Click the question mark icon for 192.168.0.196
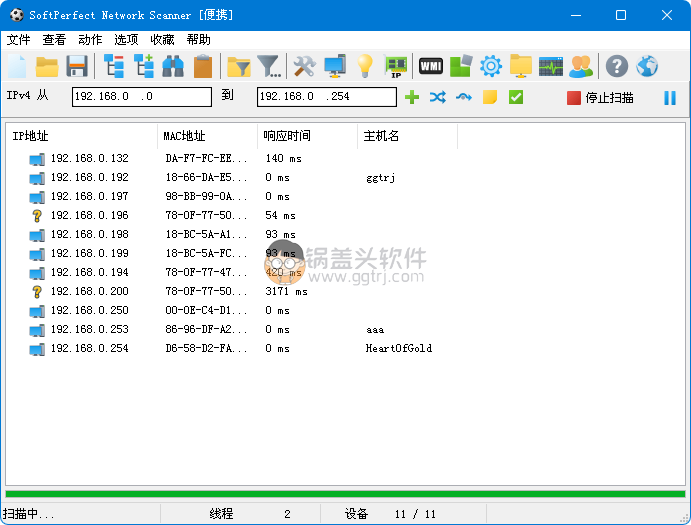This screenshot has width=691, height=525. 37,216
